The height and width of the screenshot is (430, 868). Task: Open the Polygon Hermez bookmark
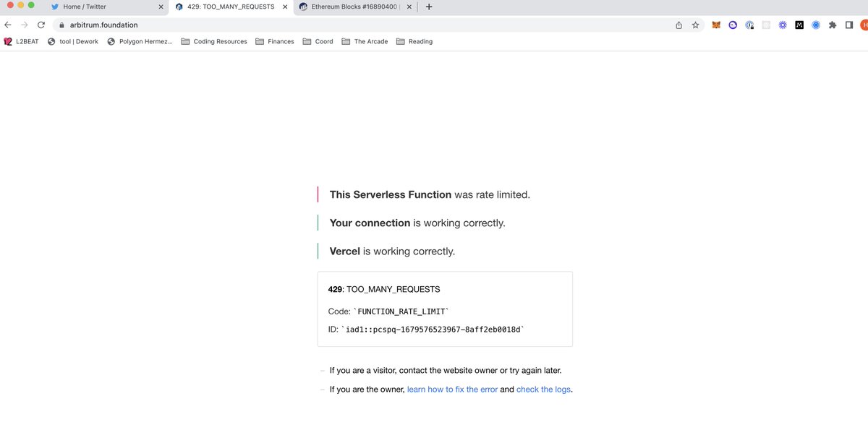click(x=140, y=41)
